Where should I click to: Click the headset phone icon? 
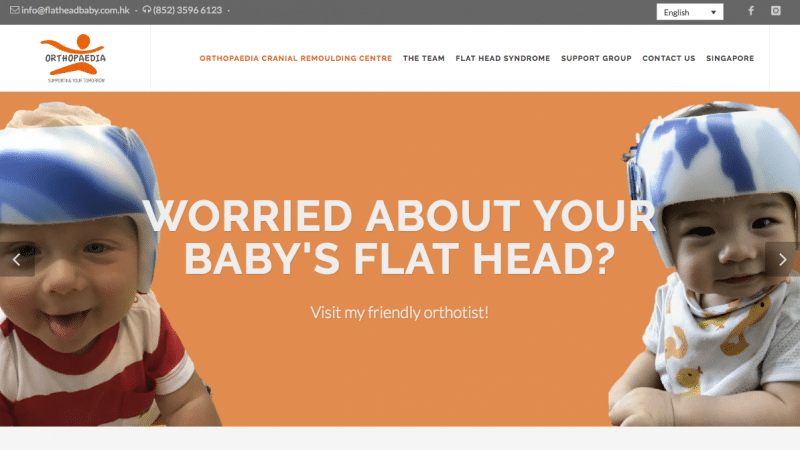147,10
